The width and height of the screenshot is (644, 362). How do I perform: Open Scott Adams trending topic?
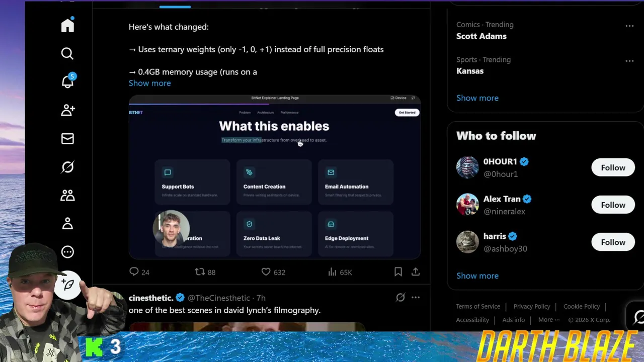(481, 36)
